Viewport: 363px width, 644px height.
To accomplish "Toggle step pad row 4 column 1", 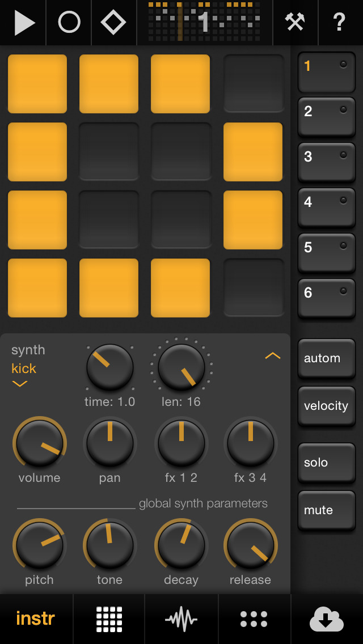I will coord(37,288).
